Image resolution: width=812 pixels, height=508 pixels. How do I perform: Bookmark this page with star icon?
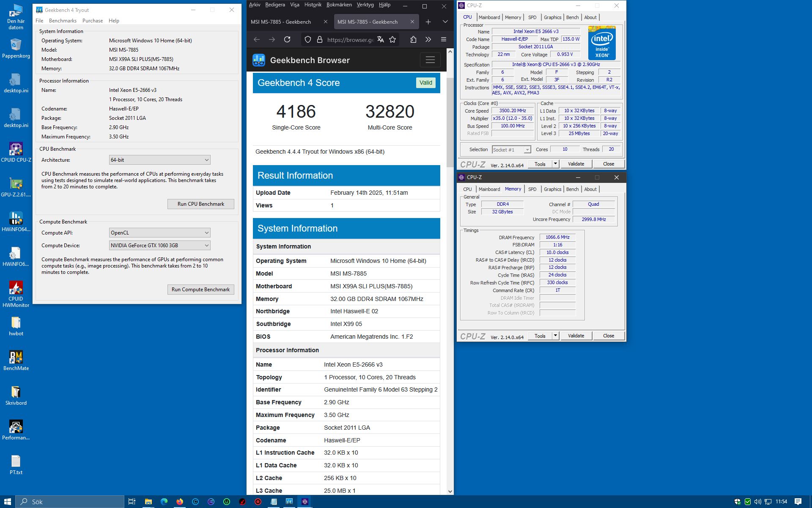(392, 39)
